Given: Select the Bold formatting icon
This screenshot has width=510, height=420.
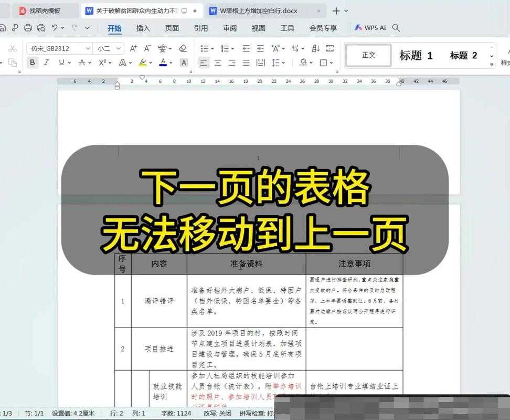Looking at the screenshot, I should click(32, 63).
